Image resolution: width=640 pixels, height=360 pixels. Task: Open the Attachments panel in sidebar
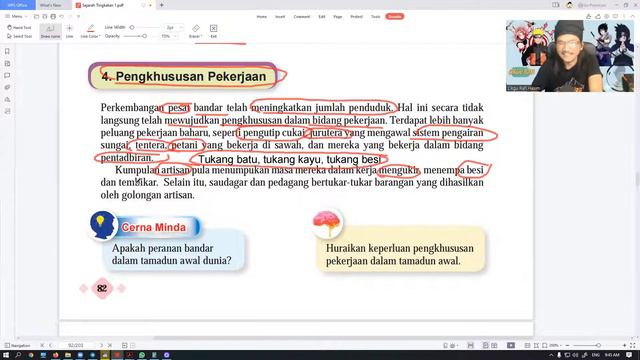(x=7, y=87)
